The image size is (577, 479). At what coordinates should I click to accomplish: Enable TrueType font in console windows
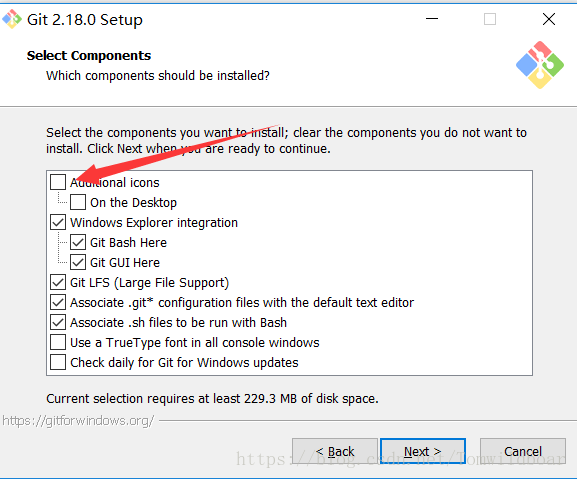pyautogui.click(x=58, y=342)
